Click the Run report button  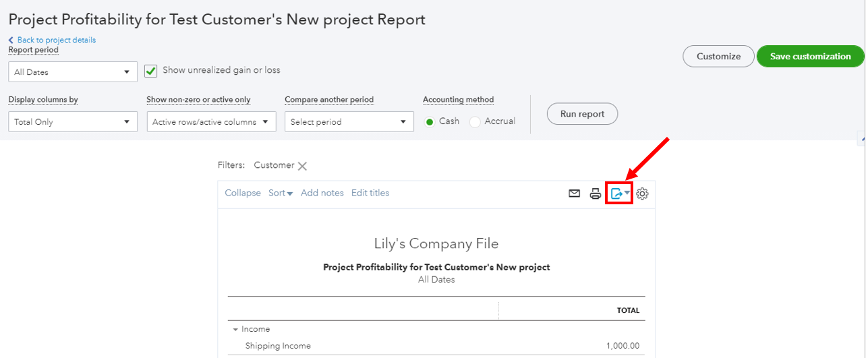click(x=582, y=114)
